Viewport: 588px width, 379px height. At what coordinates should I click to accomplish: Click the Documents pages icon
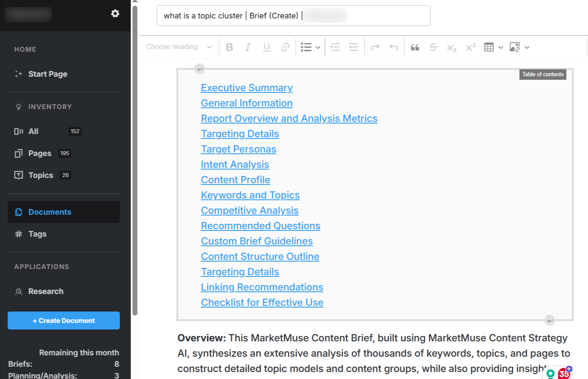point(18,212)
